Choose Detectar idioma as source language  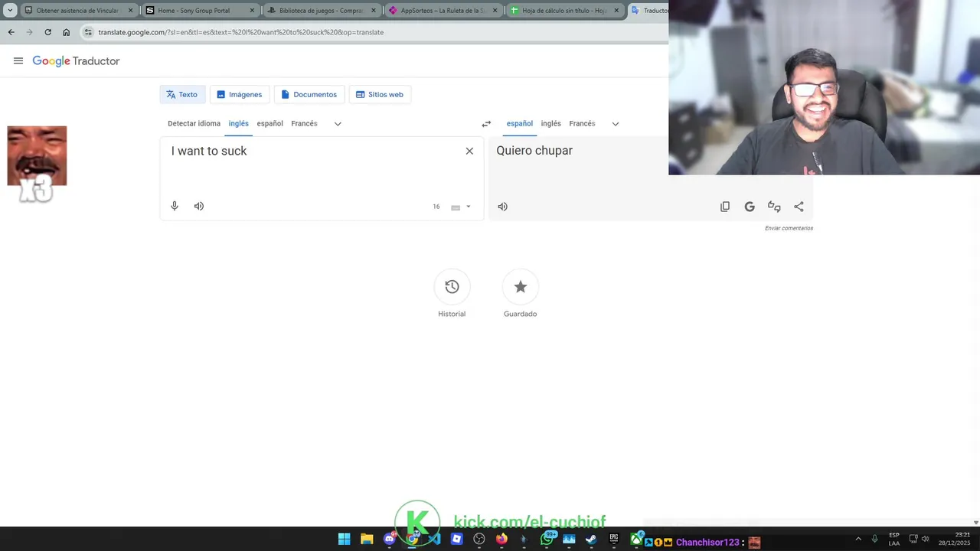(194, 123)
